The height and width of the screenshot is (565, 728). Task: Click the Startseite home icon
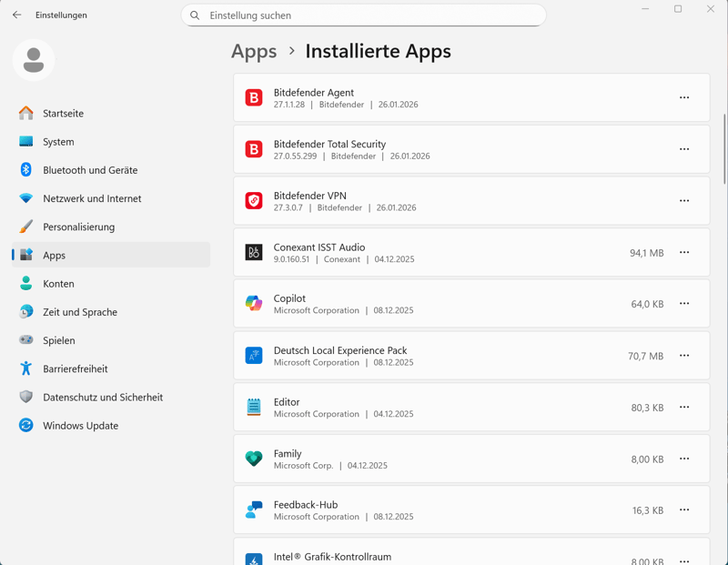(x=26, y=114)
